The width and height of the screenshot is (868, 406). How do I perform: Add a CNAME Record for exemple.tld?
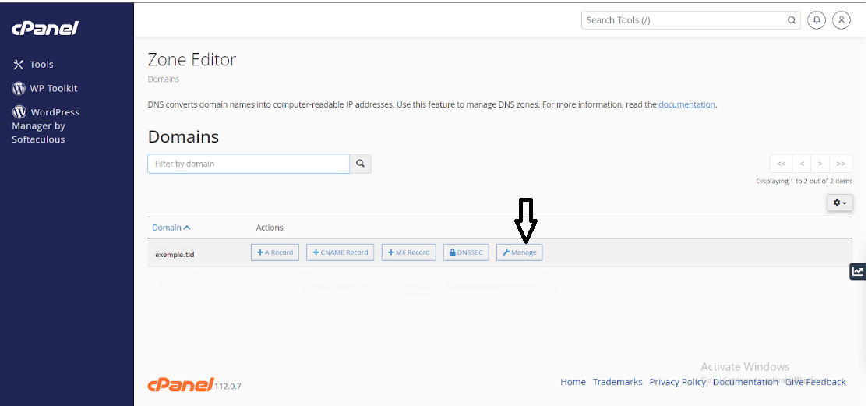(x=340, y=252)
